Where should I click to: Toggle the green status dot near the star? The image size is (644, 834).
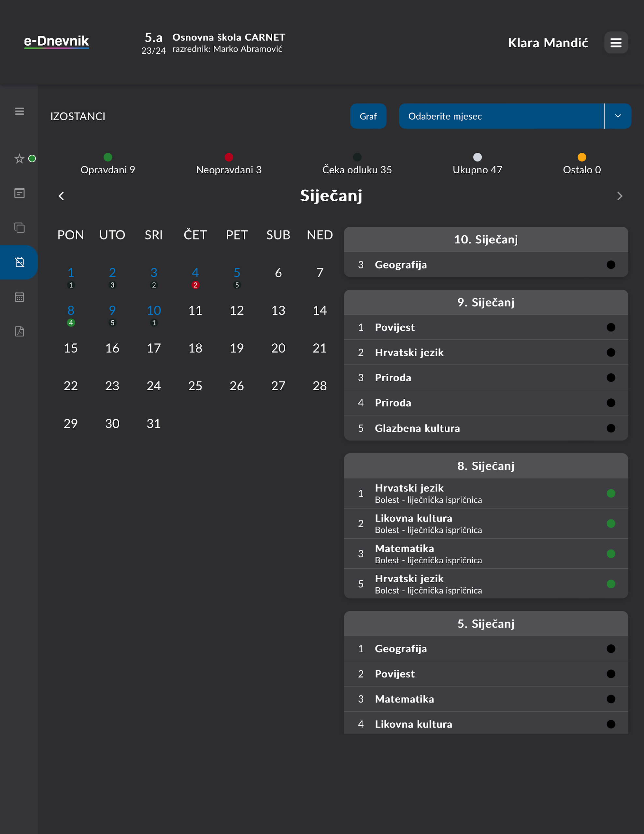pos(32,158)
